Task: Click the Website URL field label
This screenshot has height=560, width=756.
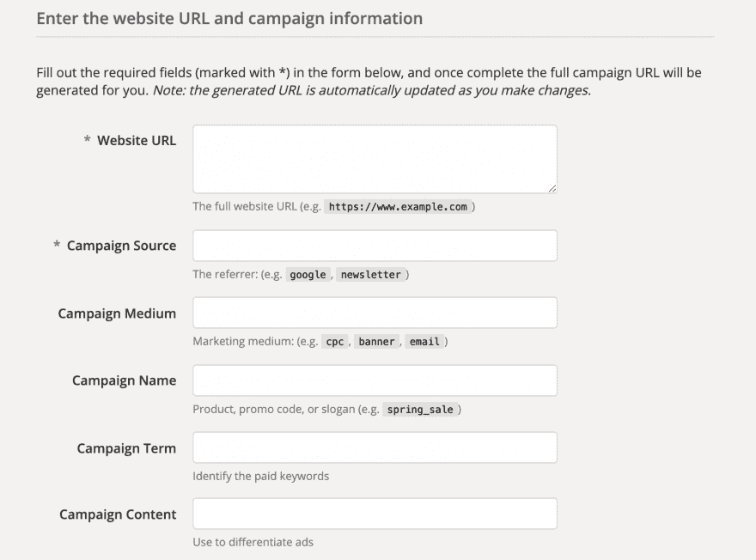Action: 138,140
